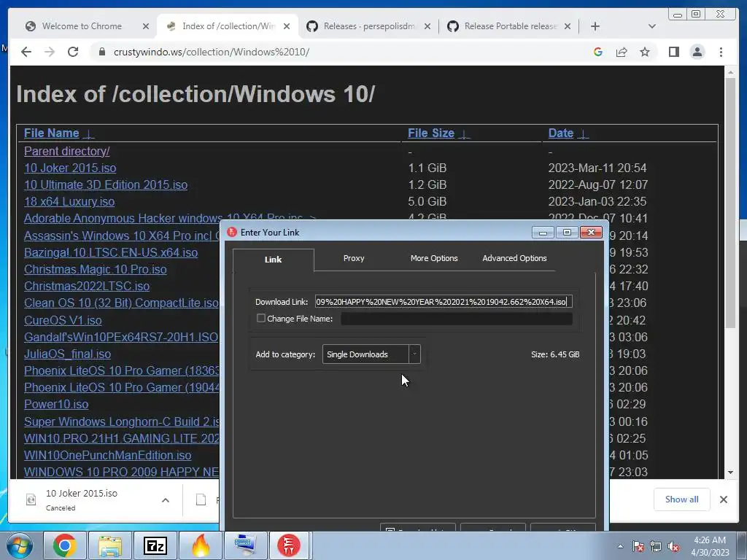Show hidden system tray icons

620,546
